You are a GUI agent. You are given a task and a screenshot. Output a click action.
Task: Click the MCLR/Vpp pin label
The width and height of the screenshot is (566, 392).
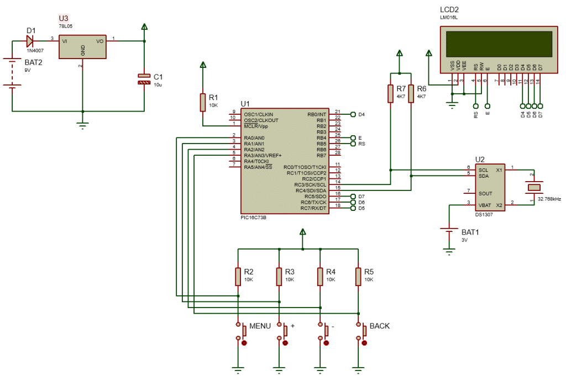point(255,126)
